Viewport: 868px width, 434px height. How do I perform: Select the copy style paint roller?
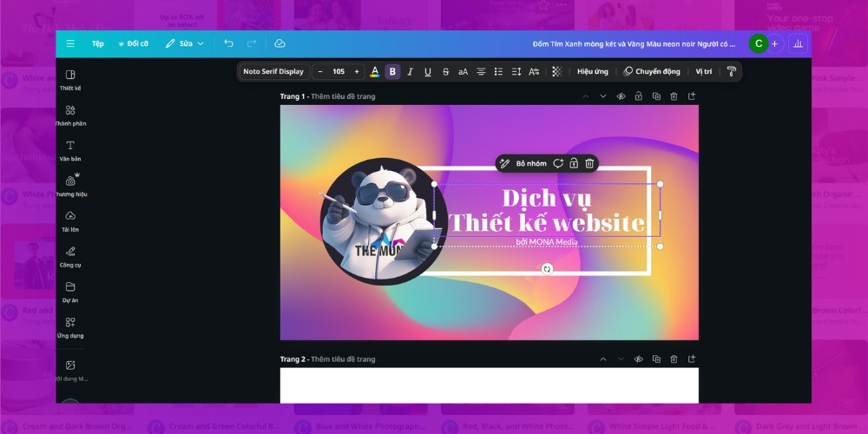[731, 71]
